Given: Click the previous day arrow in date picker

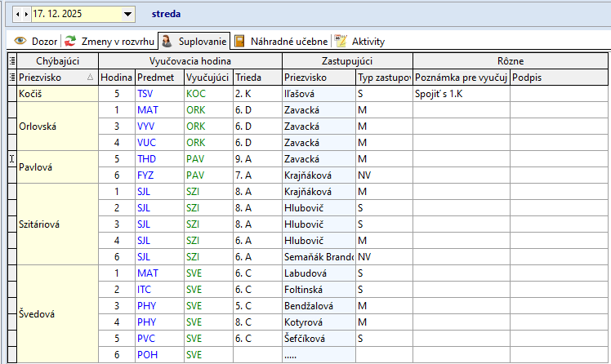Looking at the screenshot, I should click(18, 14).
